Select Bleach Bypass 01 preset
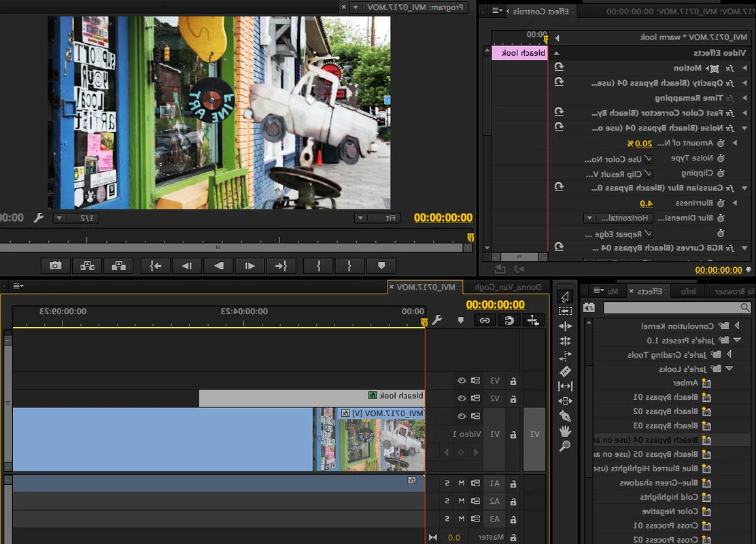 (x=666, y=397)
